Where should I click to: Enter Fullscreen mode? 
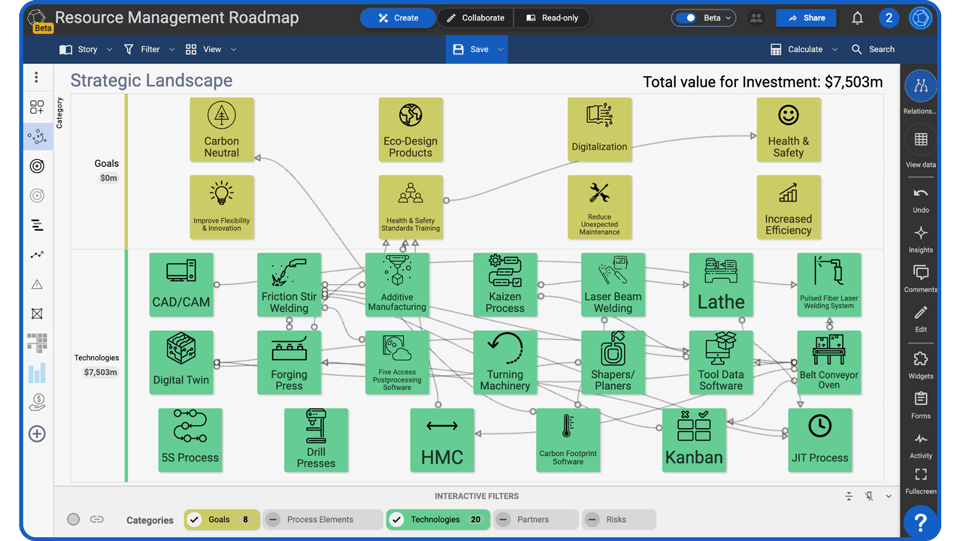[x=920, y=475]
